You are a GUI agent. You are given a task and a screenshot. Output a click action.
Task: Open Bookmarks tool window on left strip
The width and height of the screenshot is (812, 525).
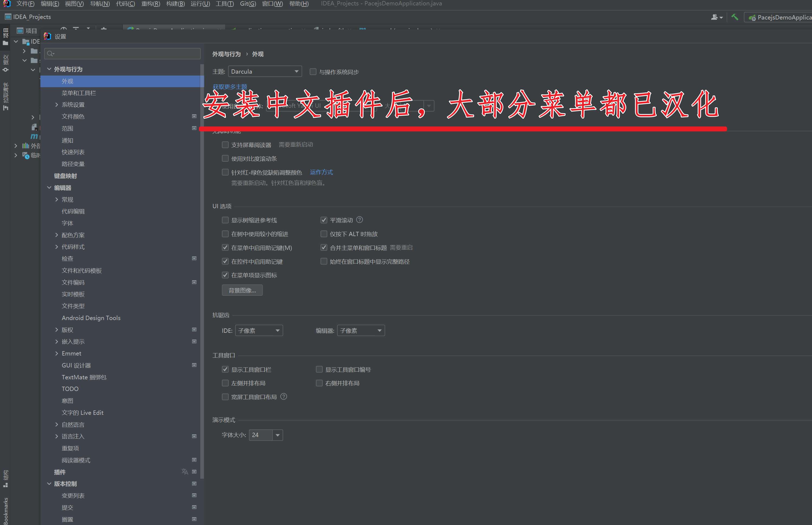click(x=5, y=510)
